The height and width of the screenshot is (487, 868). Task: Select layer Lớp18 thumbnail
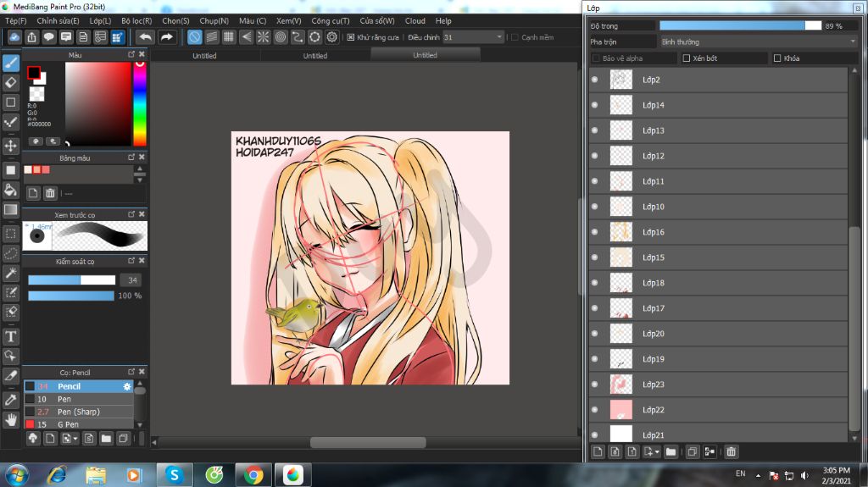[x=620, y=283]
